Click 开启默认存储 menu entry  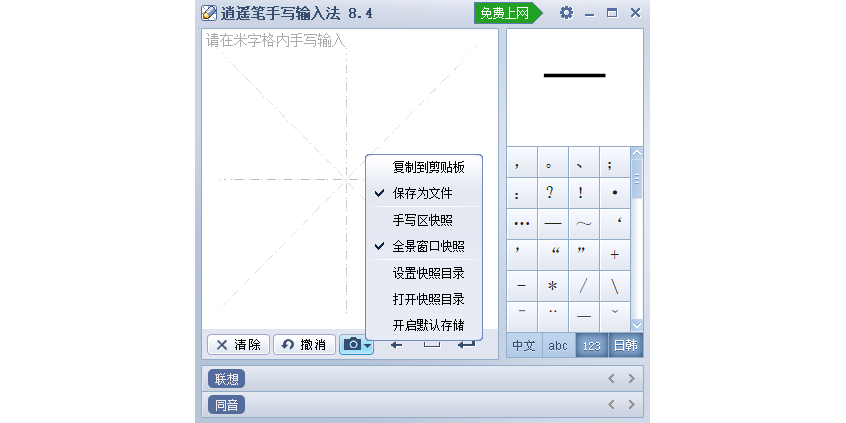(424, 325)
